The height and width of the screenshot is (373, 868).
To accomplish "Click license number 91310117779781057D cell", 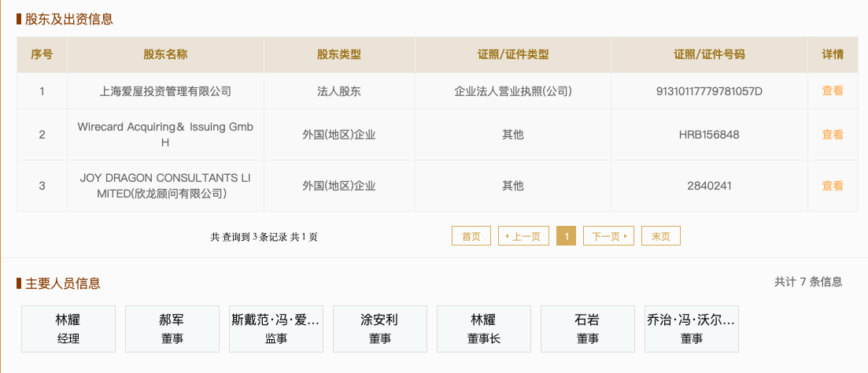I will pyautogui.click(x=709, y=91).
